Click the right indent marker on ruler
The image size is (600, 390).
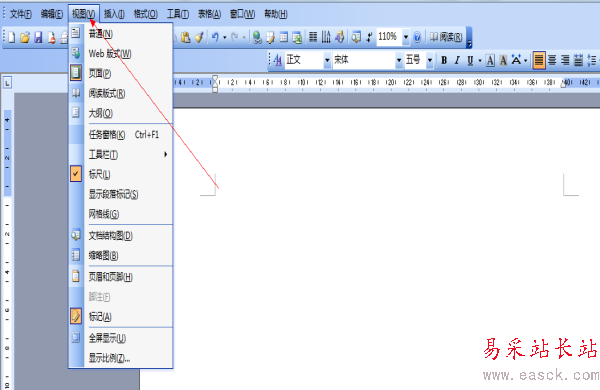pyautogui.click(x=564, y=85)
